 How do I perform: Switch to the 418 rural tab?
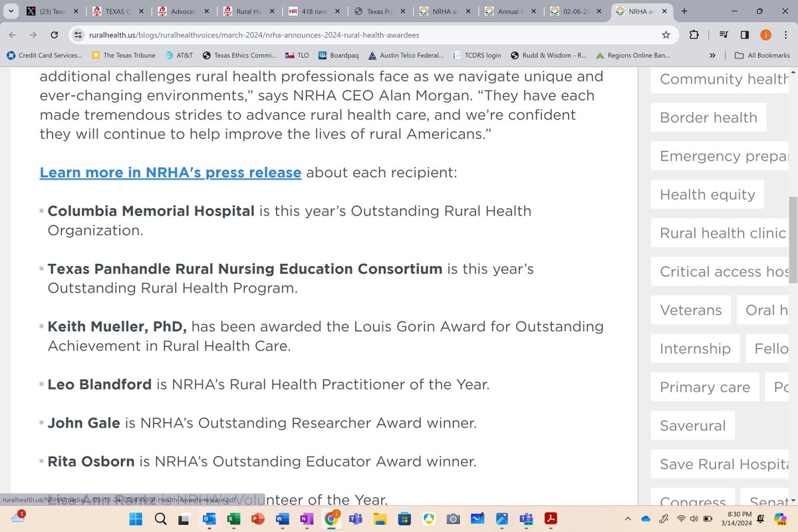pyautogui.click(x=313, y=11)
